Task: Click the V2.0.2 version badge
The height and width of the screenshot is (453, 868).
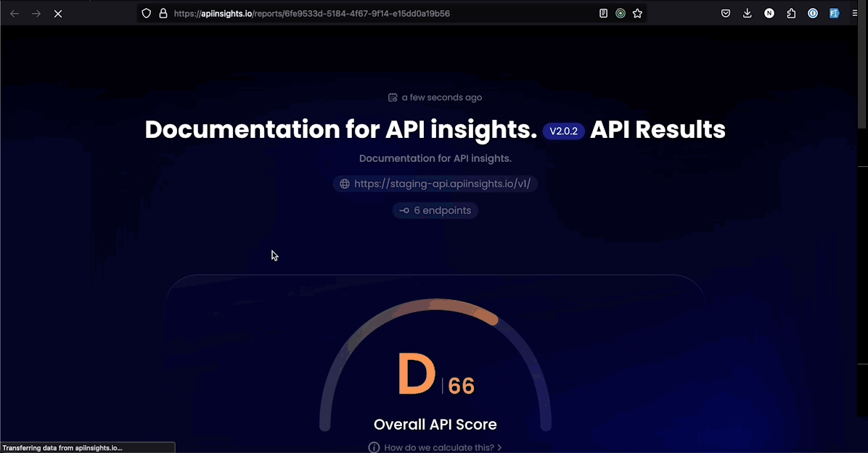Action: 563,131
